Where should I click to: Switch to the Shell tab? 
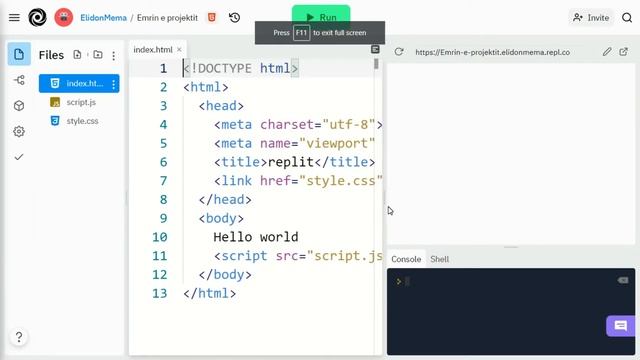[440, 259]
